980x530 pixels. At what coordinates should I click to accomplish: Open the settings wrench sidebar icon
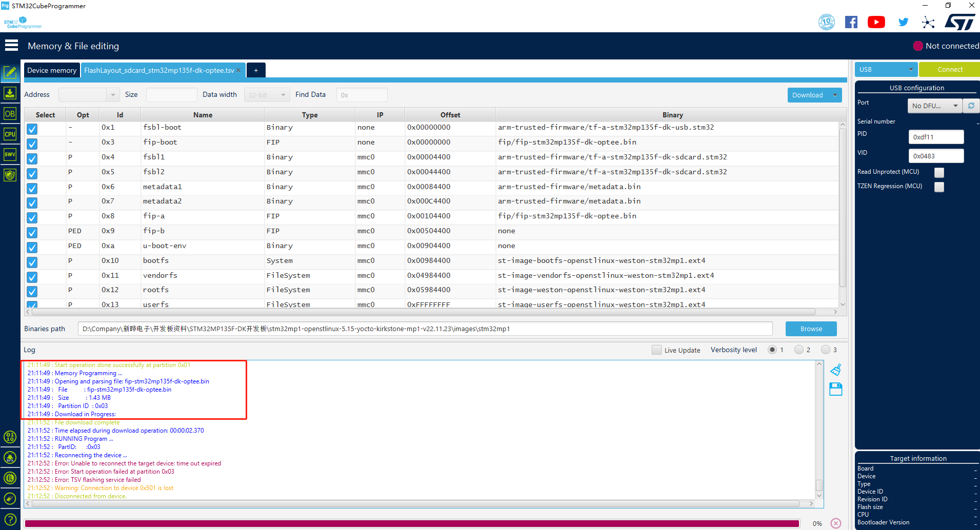point(10,498)
